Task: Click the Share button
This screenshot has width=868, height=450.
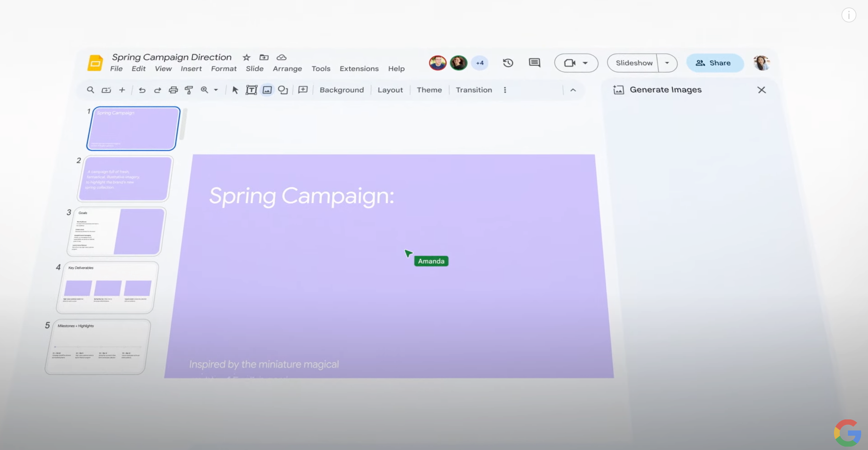Action: point(715,63)
